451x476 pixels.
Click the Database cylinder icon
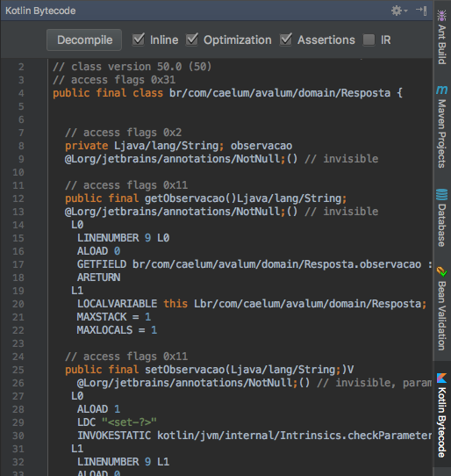442,195
